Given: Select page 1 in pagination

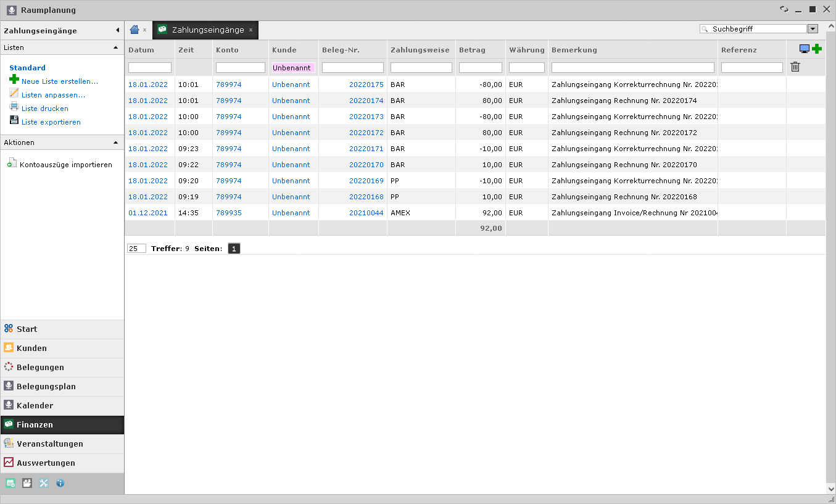Looking at the screenshot, I should [x=234, y=249].
